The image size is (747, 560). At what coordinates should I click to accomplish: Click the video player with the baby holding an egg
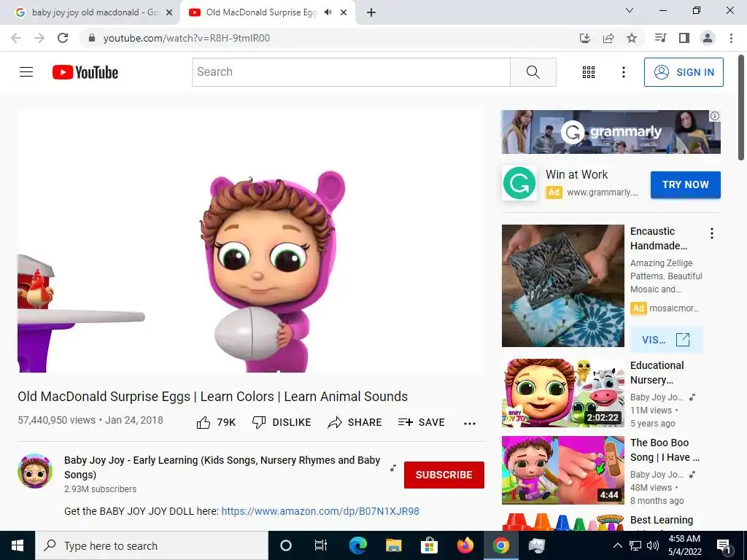[x=251, y=241]
